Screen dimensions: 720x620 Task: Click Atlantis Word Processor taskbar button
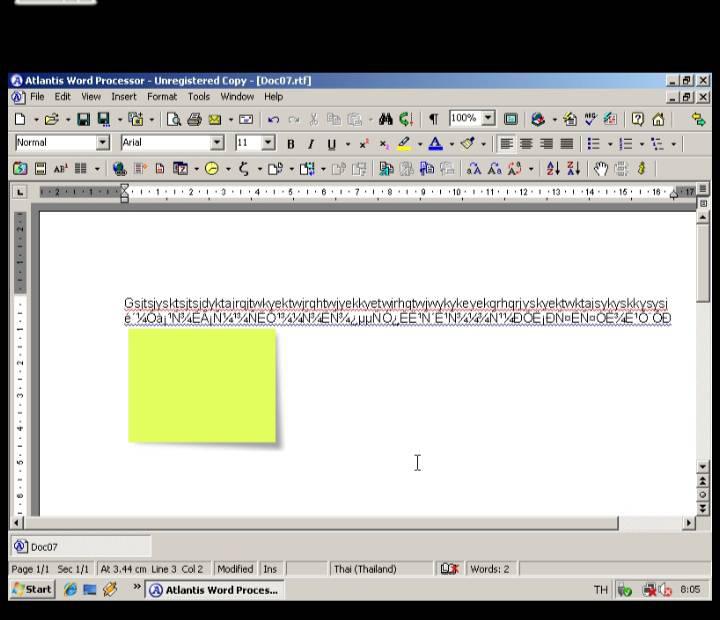point(214,590)
